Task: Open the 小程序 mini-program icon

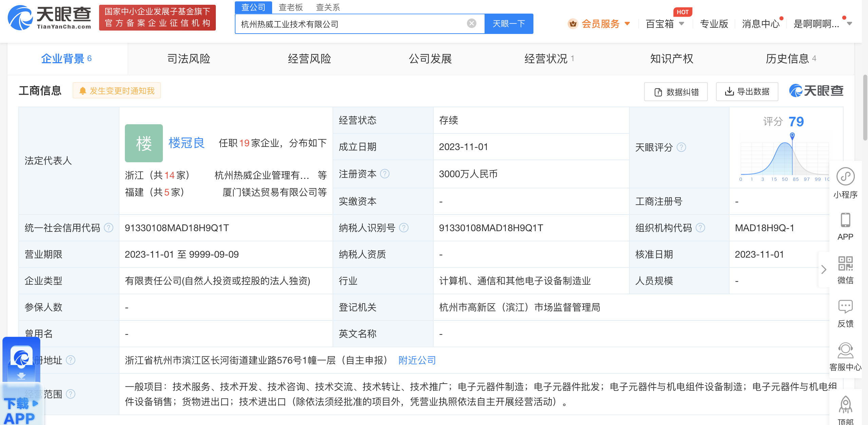Action: (845, 177)
